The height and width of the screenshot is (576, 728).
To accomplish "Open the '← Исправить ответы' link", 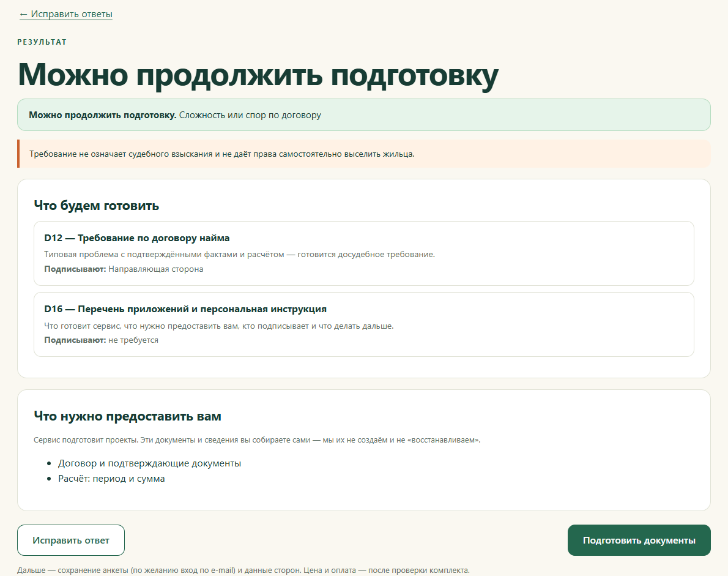I will click(x=66, y=14).
